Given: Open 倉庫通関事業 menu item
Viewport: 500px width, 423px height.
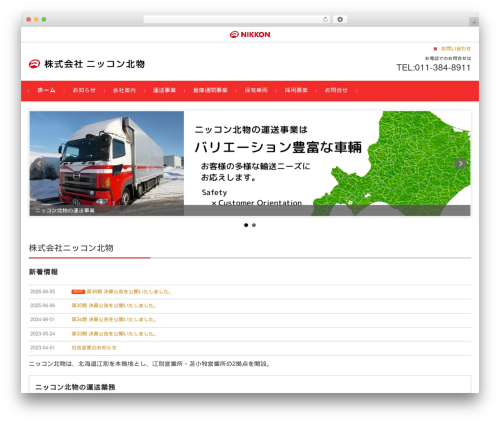Looking at the screenshot, I should point(210,90).
